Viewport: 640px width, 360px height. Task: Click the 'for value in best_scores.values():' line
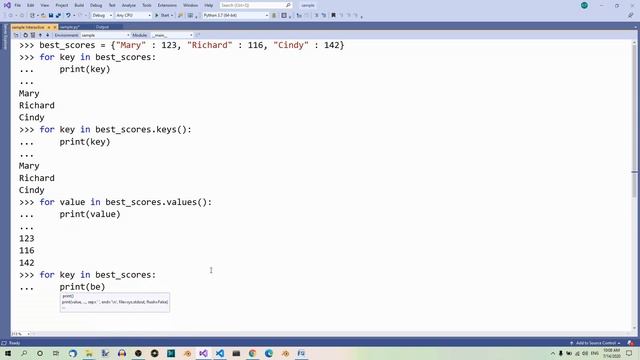(x=126, y=202)
